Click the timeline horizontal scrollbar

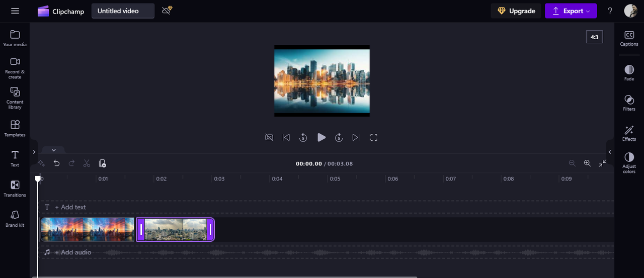pos(224,276)
